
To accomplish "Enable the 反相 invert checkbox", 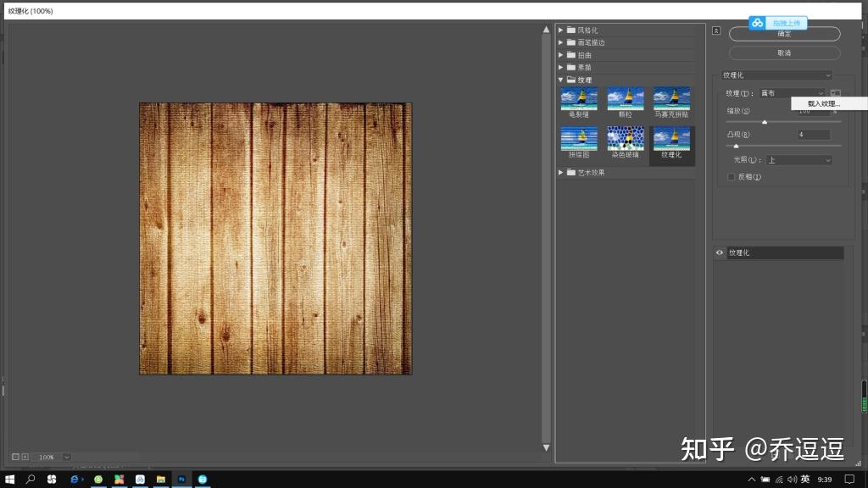I will [731, 177].
